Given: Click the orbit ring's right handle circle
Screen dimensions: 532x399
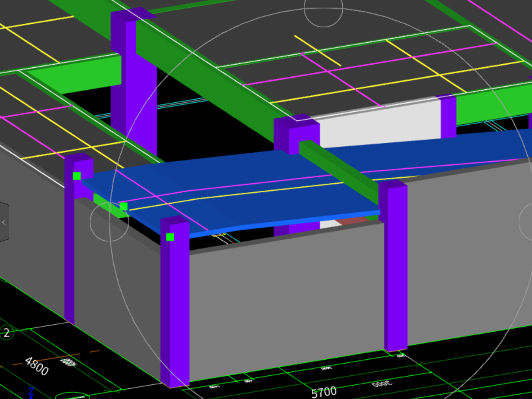Looking at the screenshot, I should click(x=526, y=222).
